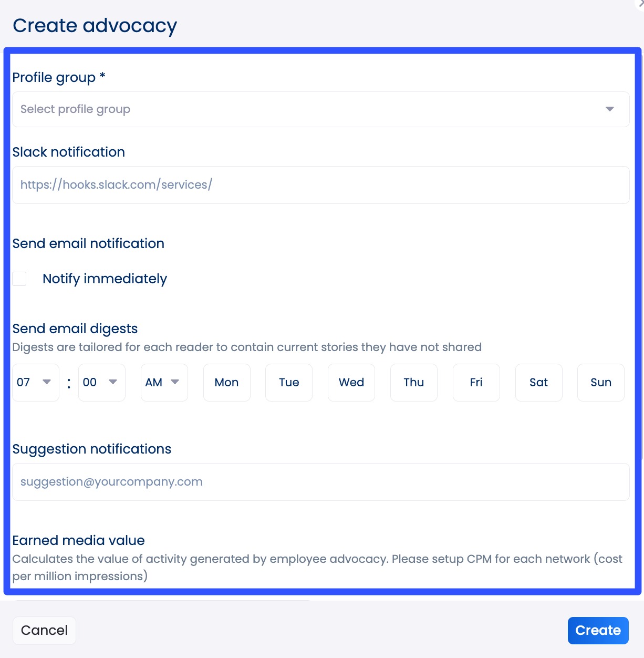Enable Sat digest delivery
Viewport: 644px width, 658px height.
point(538,382)
